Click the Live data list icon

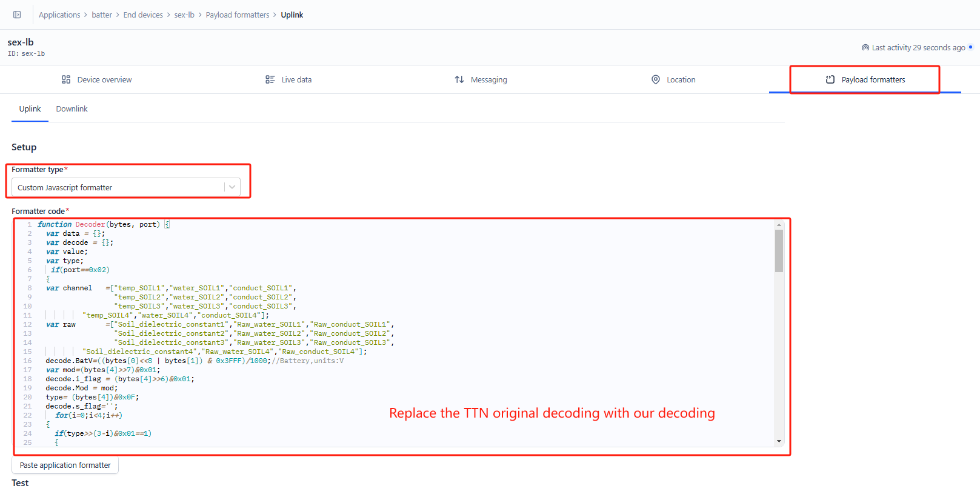(x=270, y=79)
